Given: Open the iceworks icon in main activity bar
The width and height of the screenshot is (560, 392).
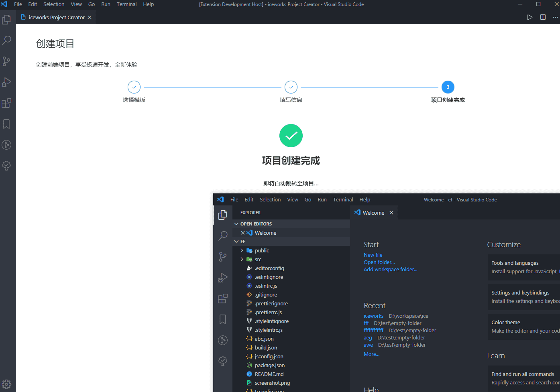Looking at the screenshot, I should (x=6, y=166).
